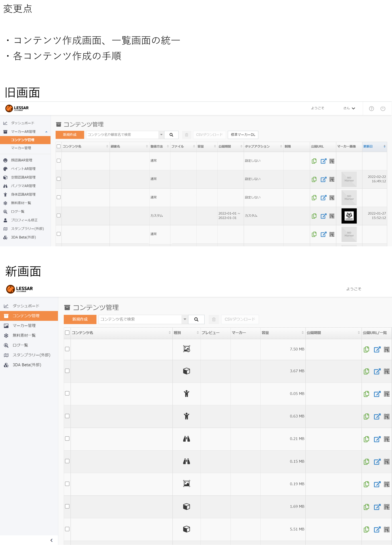Open the user account dropdown next to さん
Viewport: 392px width, 545px height.
353,108
